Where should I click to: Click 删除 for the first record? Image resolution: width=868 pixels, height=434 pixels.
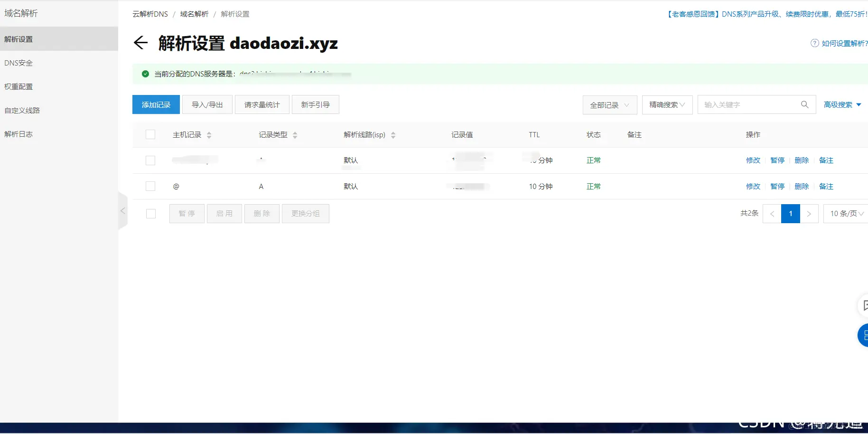click(802, 160)
